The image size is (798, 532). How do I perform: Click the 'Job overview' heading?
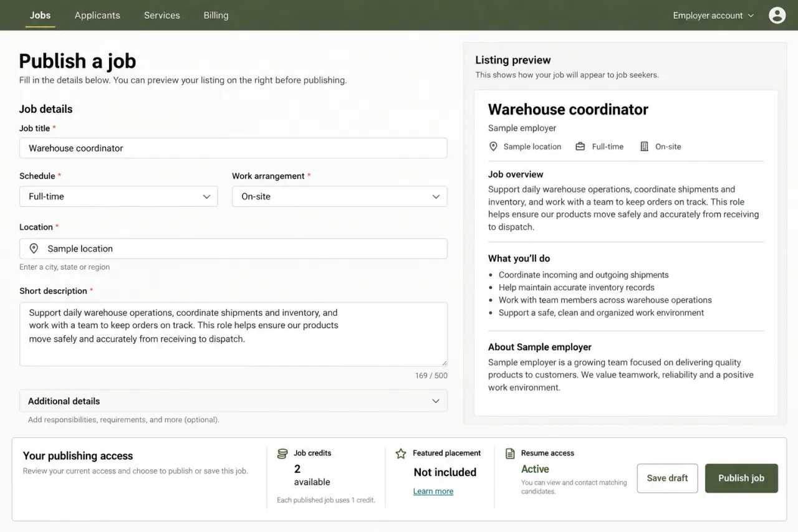[x=516, y=174]
